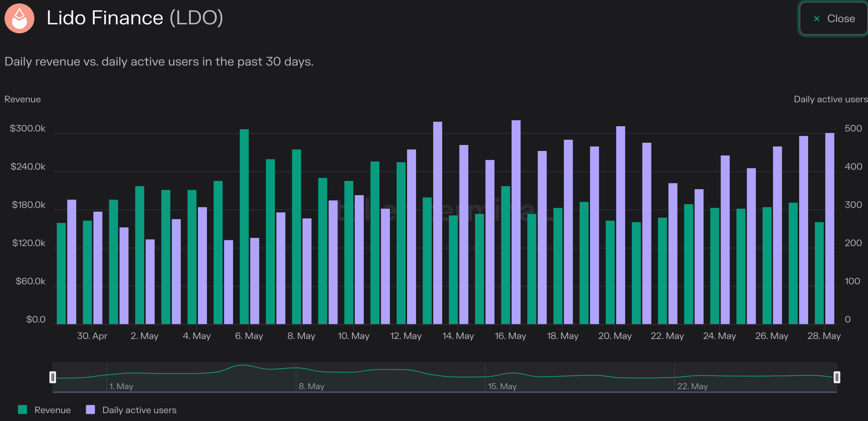The image size is (868, 421).
Task: Click the Close button
Action: click(834, 19)
